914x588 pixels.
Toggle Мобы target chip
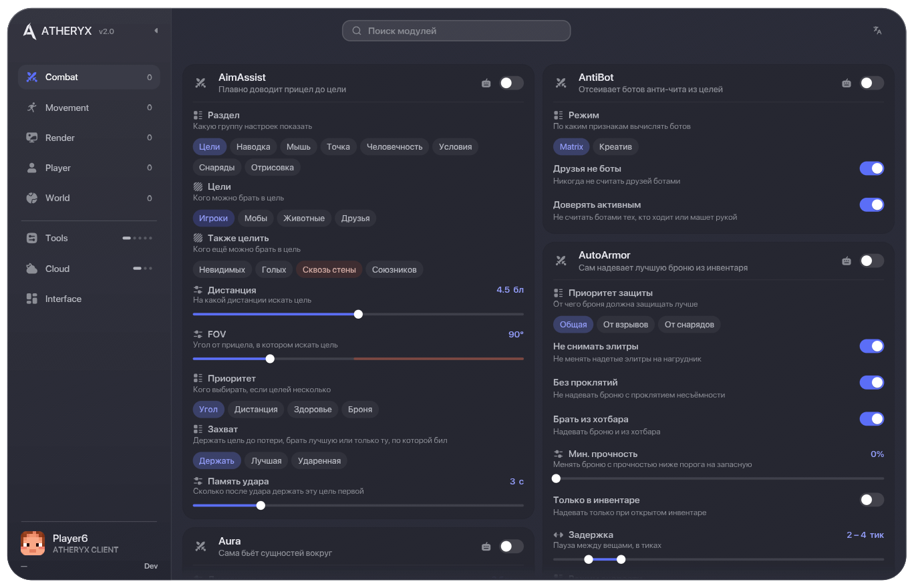pos(256,218)
